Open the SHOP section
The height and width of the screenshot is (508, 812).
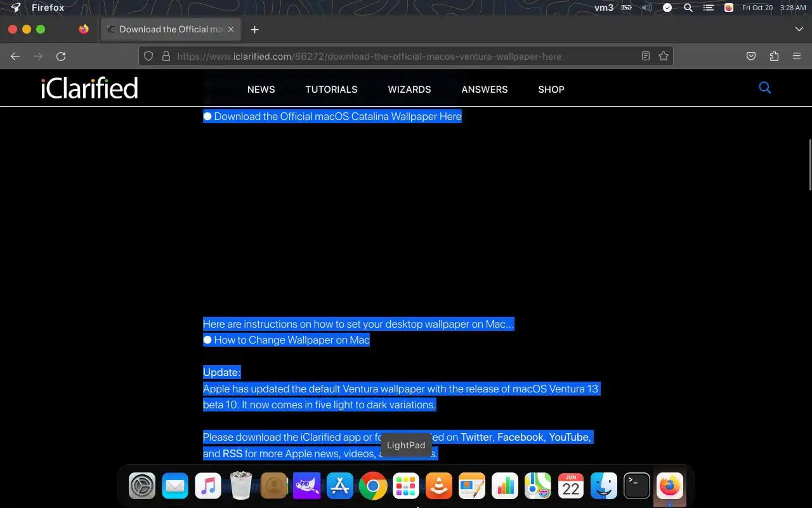click(x=551, y=90)
